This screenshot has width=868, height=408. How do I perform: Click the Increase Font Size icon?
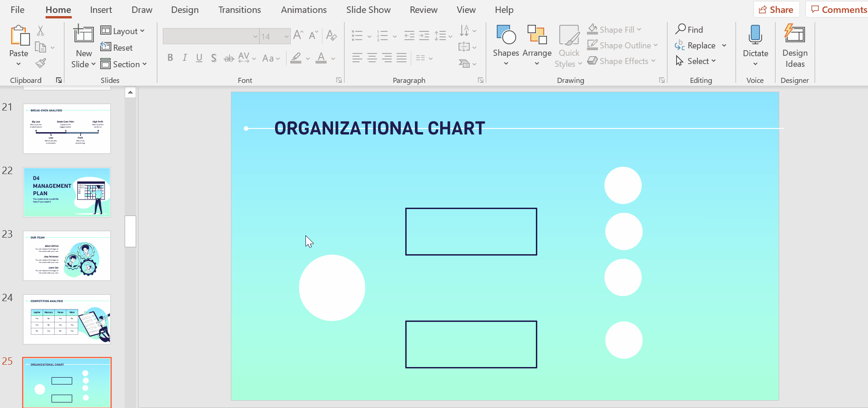(x=298, y=35)
